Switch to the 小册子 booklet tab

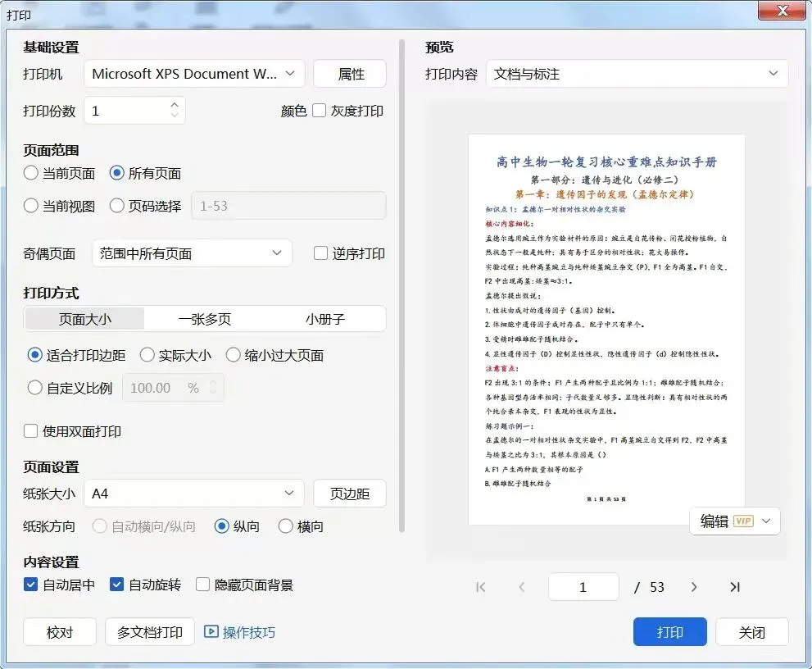(325, 319)
